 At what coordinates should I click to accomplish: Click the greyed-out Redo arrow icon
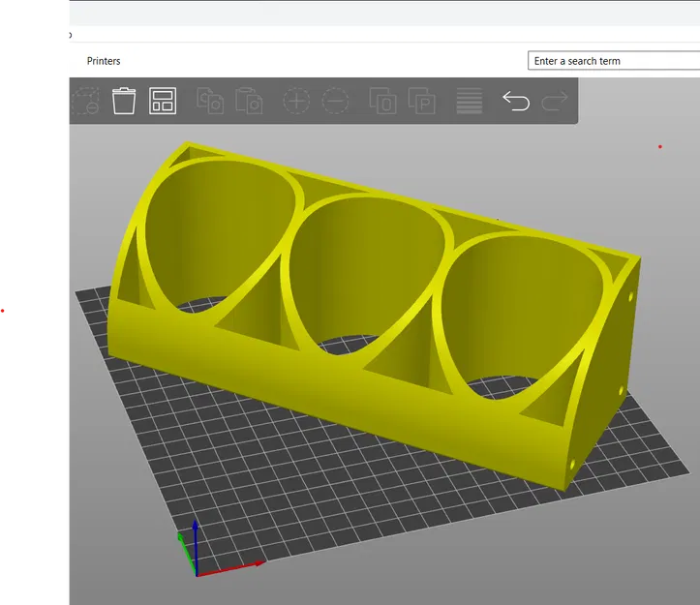tap(555, 101)
